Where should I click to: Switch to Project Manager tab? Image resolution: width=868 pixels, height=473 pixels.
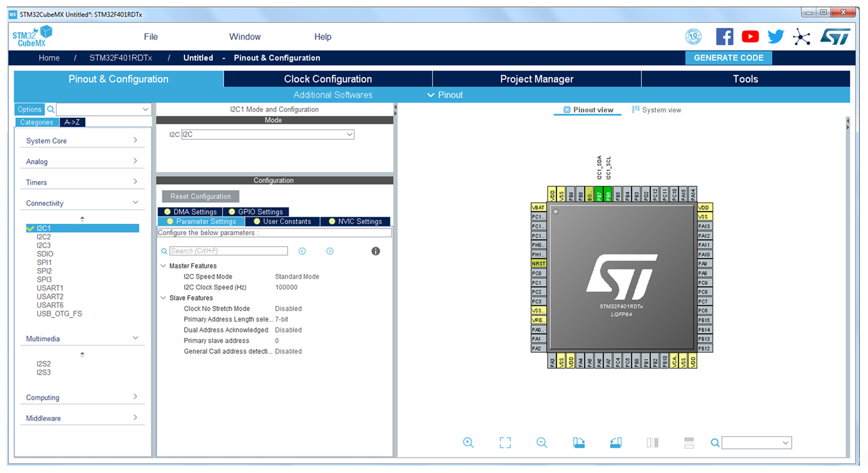click(x=536, y=79)
